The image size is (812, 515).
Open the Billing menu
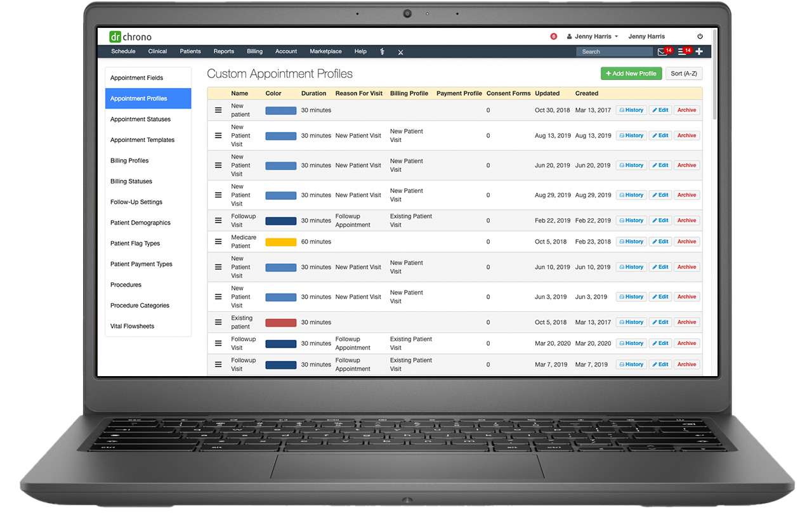tap(254, 51)
